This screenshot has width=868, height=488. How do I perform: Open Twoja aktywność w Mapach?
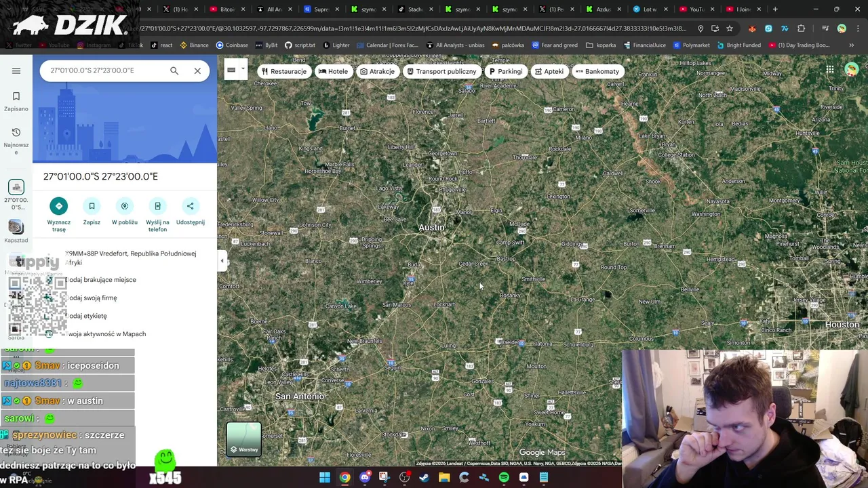tap(106, 333)
